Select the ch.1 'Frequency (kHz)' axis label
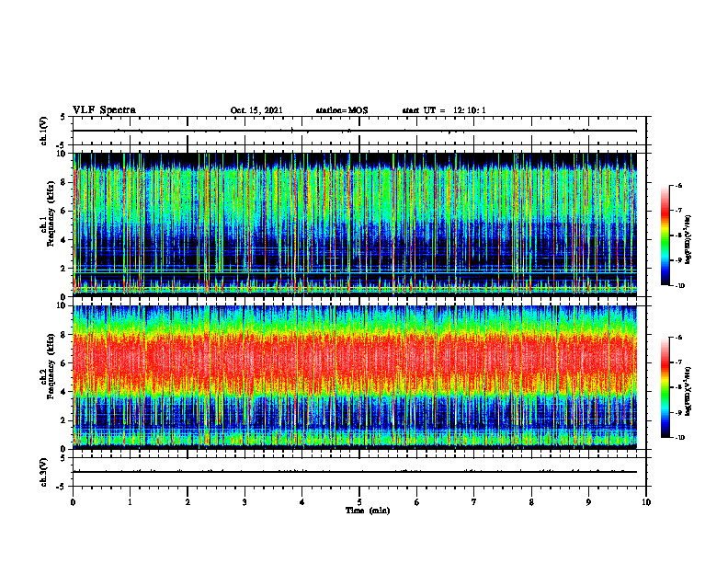The image size is (728, 563). (51, 213)
